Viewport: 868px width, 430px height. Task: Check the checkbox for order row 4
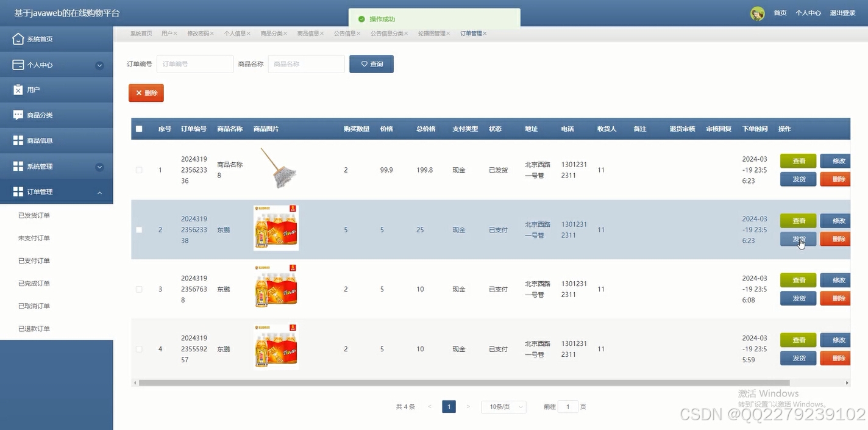pyautogui.click(x=139, y=349)
